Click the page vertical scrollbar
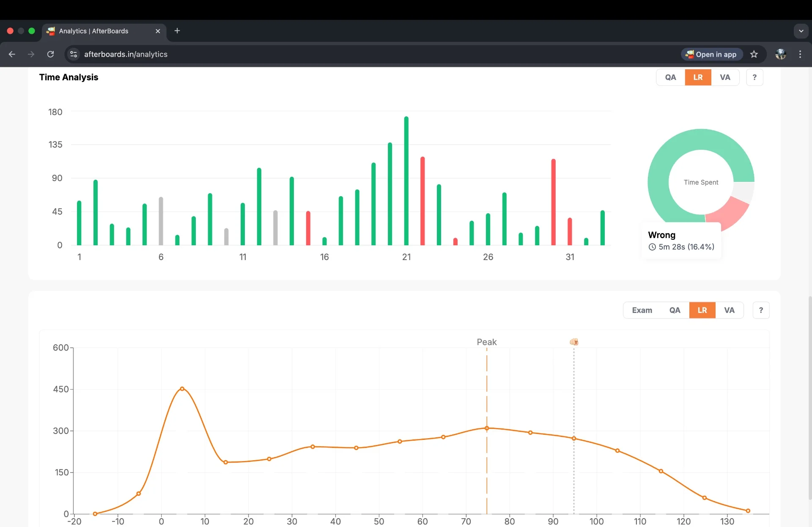Image resolution: width=812 pixels, height=527 pixels. click(x=809, y=398)
